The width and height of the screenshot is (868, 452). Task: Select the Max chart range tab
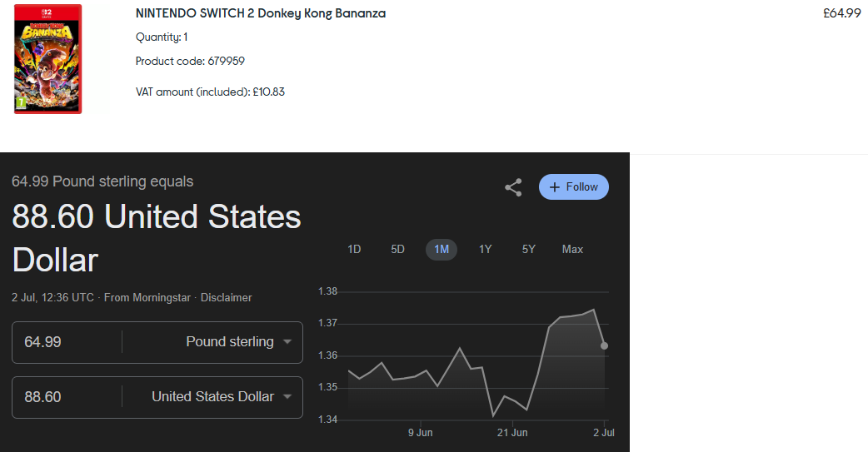coord(572,250)
